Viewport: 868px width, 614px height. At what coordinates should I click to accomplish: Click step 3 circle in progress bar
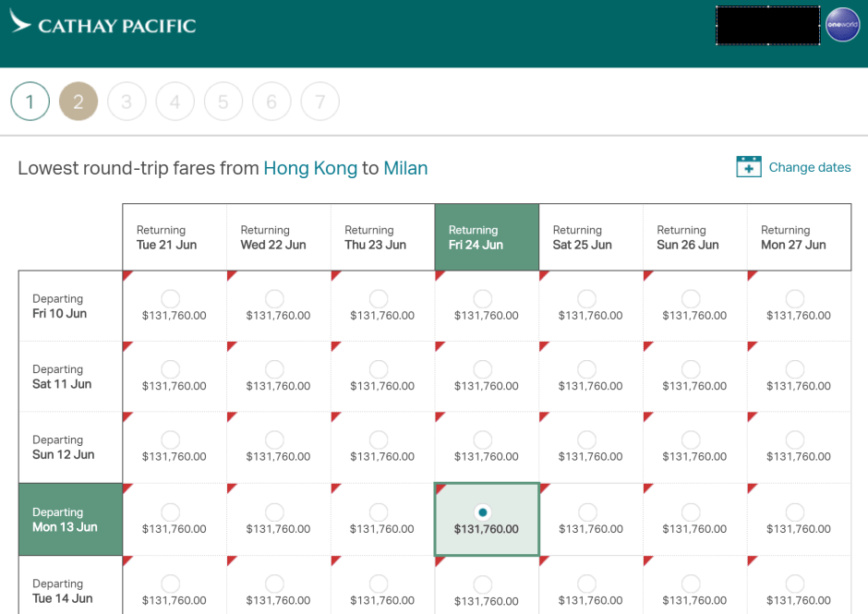127,102
